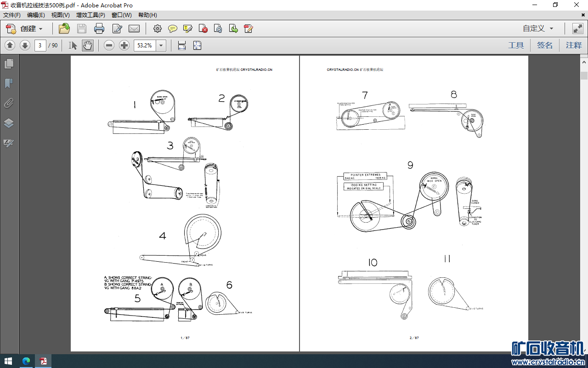Open the 工具 tools pane
Viewport: 588px width, 368px height.
click(516, 46)
